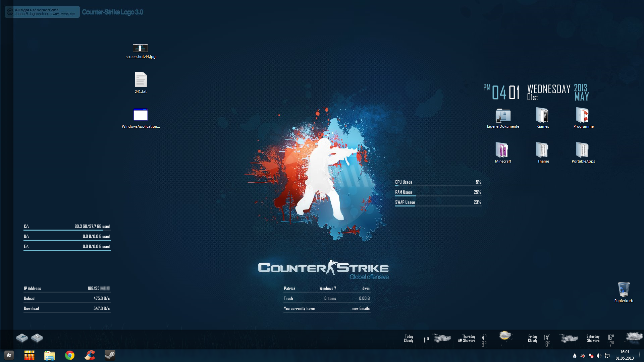The image size is (644, 362).
Task: Click the Facebook dock tile icon
Action: (22, 338)
